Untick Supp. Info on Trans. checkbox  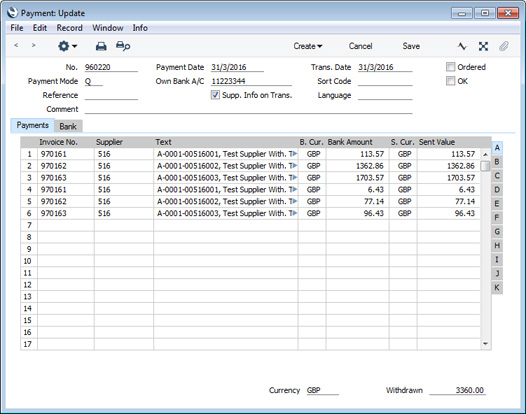215,95
